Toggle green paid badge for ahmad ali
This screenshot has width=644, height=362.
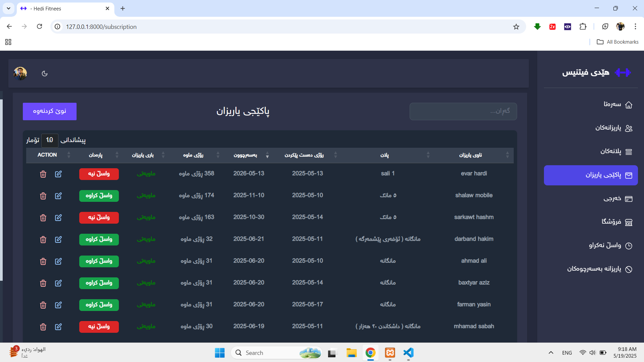[x=99, y=261]
